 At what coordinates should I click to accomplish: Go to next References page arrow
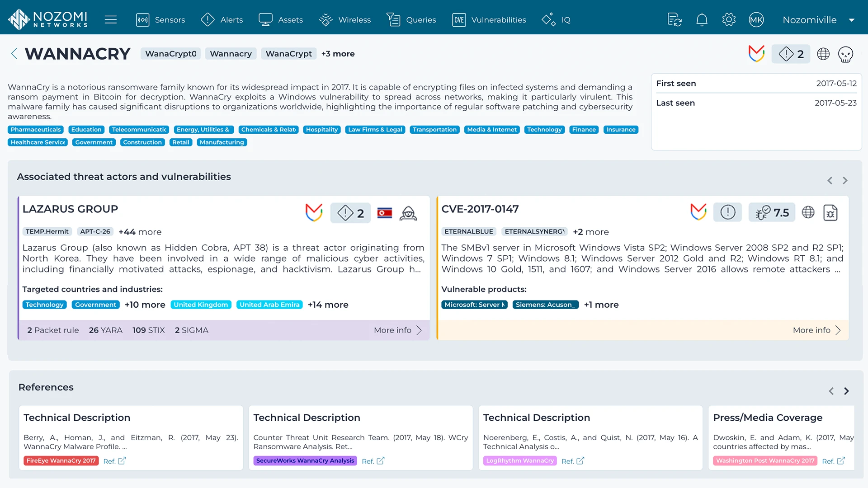pos(846,391)
